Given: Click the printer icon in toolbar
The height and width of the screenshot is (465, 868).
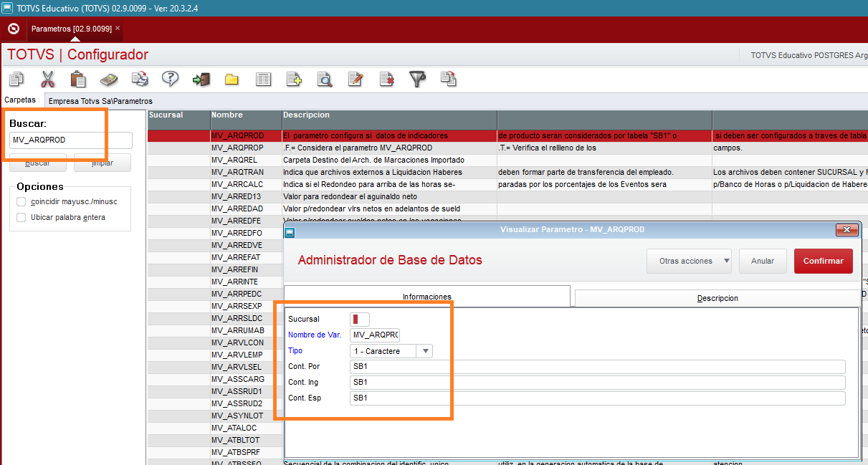Looking at the screenshot, I should point(140,79).
